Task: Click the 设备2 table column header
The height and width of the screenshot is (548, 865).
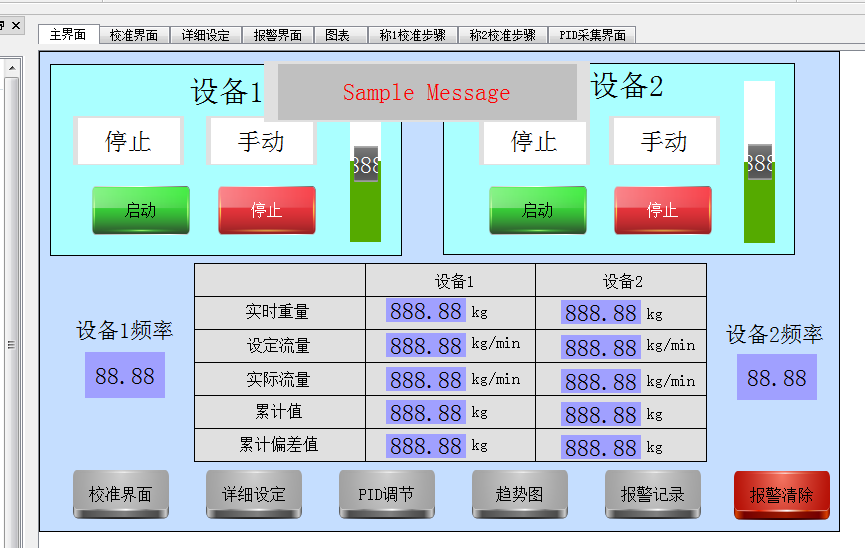Action: (x=622, y=281)
